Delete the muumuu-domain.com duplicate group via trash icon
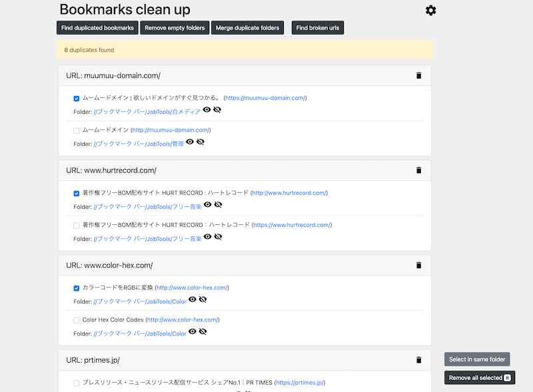Image resolution: width=533 pixels, height=392 pixels. pos(418,75)
